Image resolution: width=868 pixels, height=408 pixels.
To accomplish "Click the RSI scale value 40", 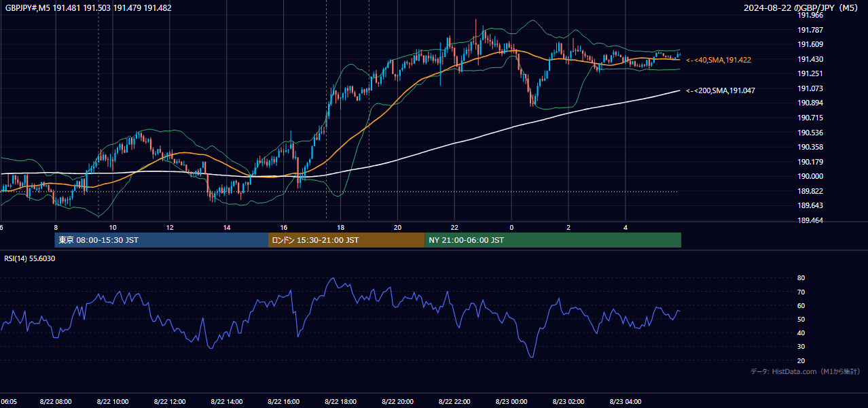I will pos(801,333).
